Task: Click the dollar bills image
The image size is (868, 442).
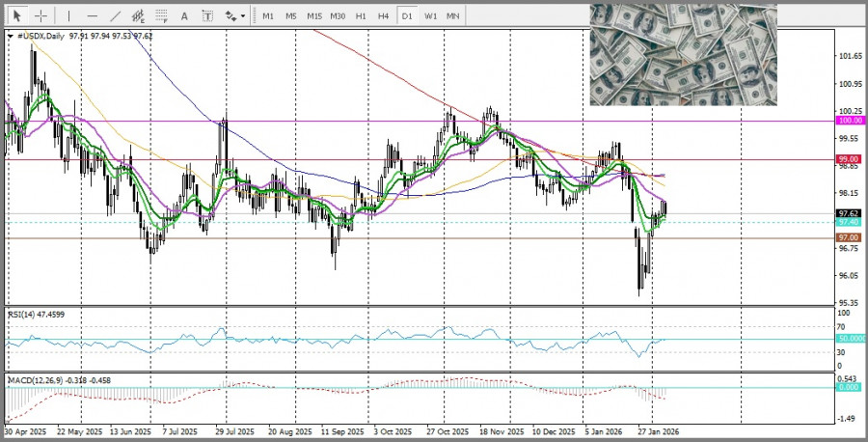Action: (x=683, y=55)
